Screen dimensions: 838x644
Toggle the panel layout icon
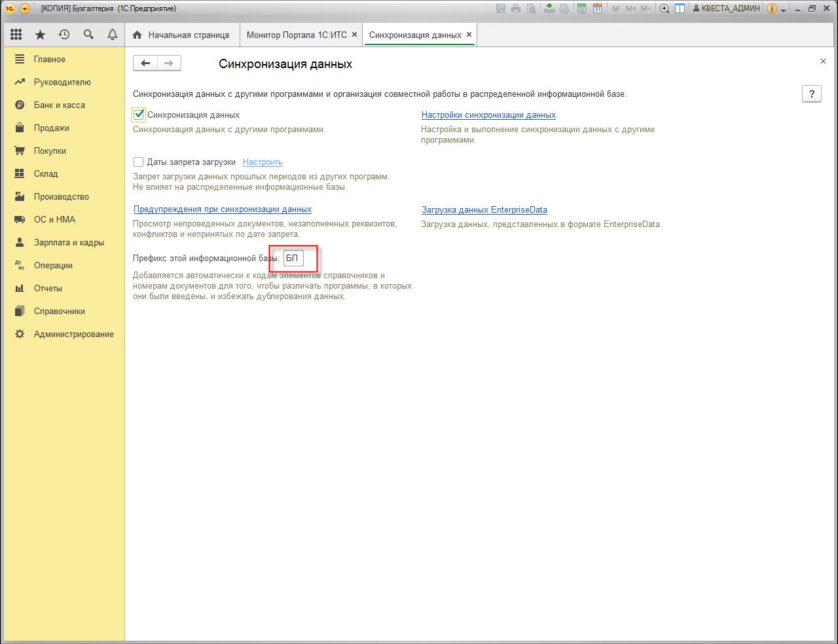[680, 9]
